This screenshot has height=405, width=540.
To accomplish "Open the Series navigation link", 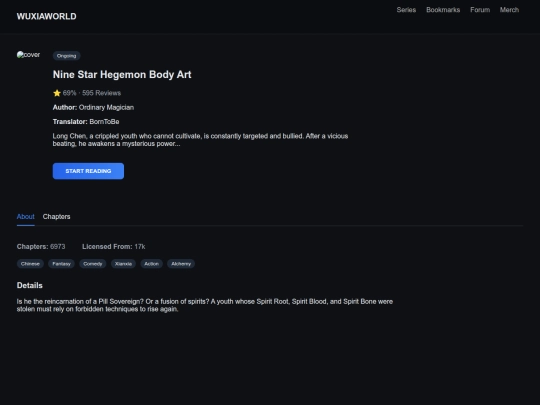I will point(406,10).
